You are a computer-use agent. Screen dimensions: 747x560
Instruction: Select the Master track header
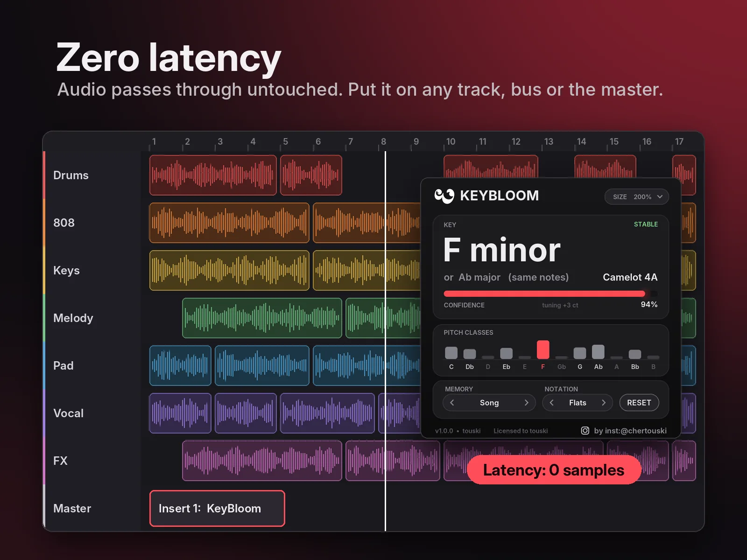tap(92, 508)
